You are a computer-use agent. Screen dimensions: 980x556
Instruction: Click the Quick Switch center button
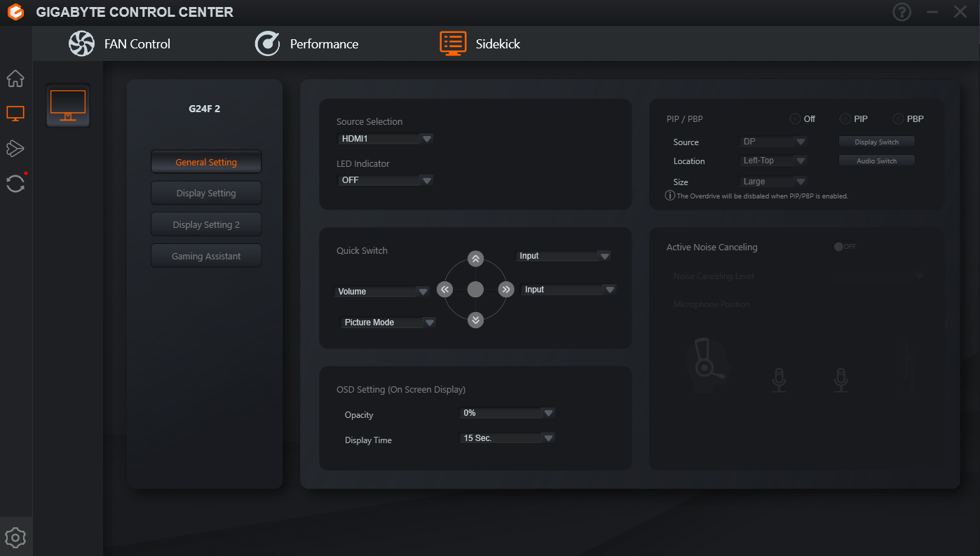tap(475, 290)
